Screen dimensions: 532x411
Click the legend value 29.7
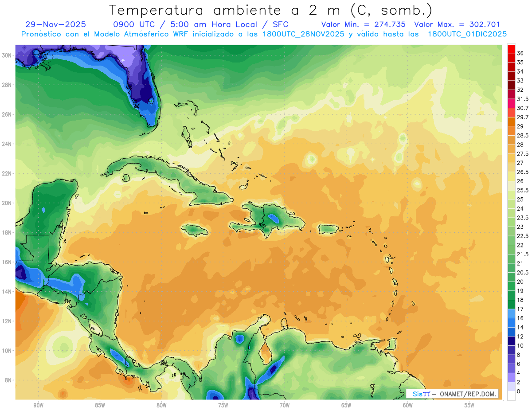click(x=523, y=117)
